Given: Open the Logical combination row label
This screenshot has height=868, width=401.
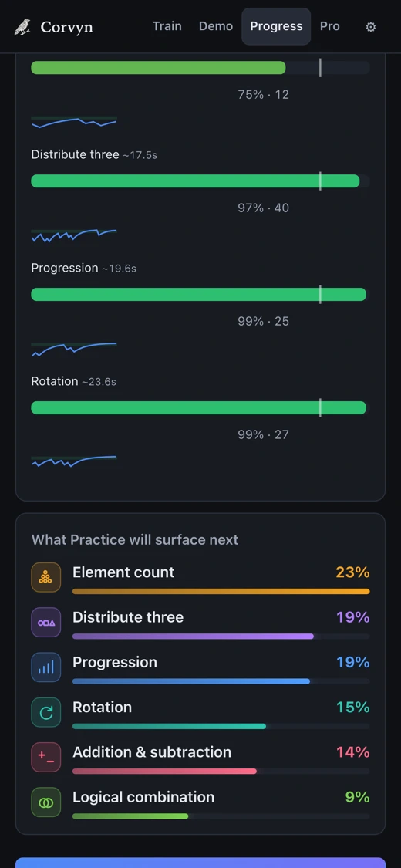Looking at the screenshot, I should point(143,796).
